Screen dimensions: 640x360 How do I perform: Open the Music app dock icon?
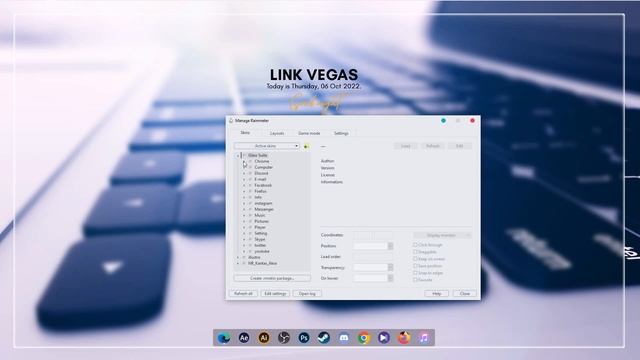[424, 338]
